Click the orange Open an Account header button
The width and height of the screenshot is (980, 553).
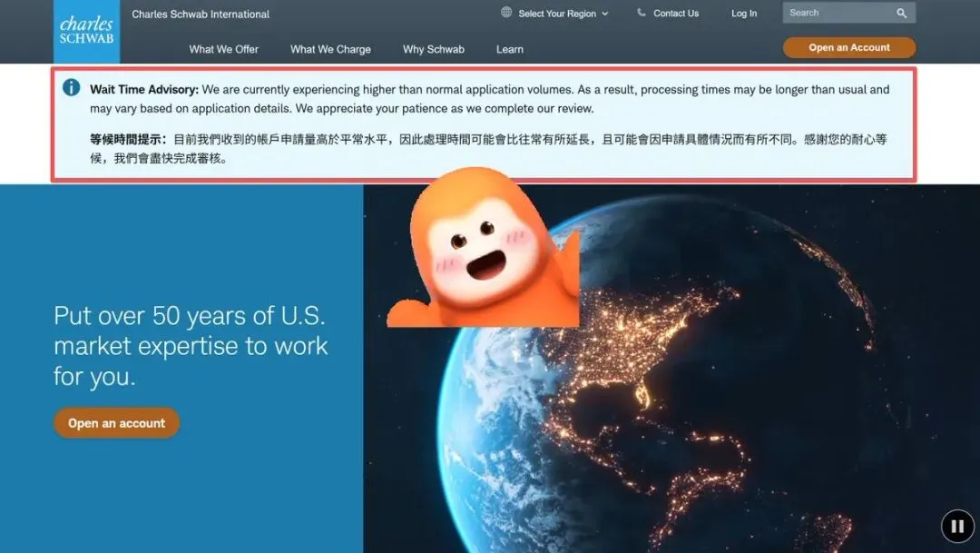(849, 47)
